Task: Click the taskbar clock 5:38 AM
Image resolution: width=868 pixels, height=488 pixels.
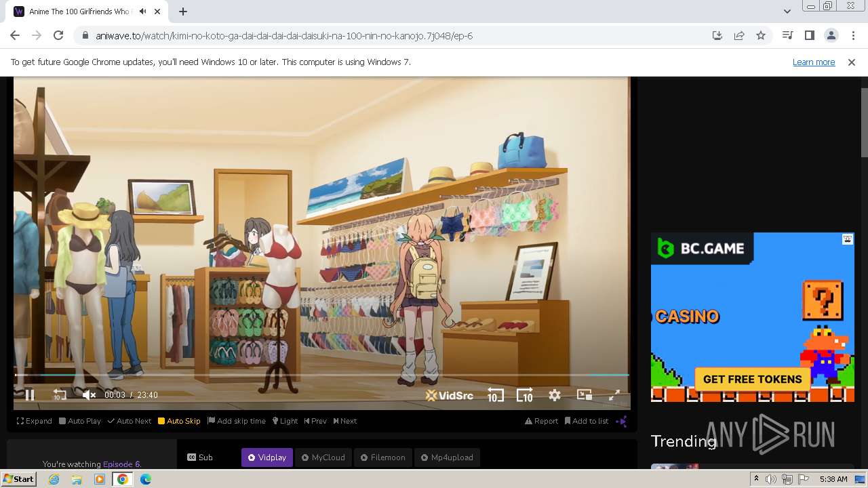Action: coord(833,479)
